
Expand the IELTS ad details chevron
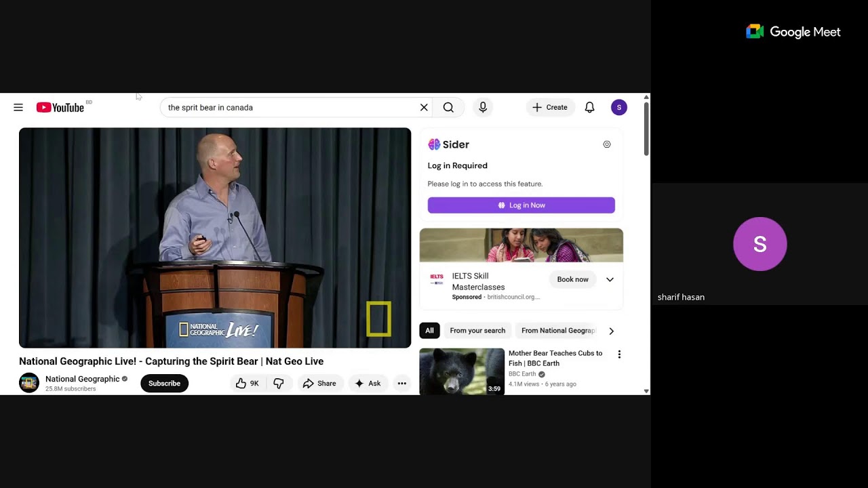point(610,279)
